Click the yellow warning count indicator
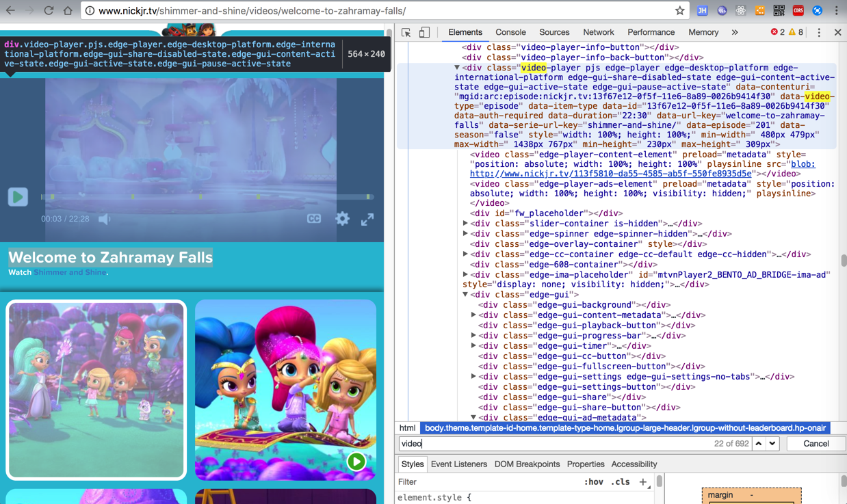The image size is (847, 504). click(x=796, y=32)
